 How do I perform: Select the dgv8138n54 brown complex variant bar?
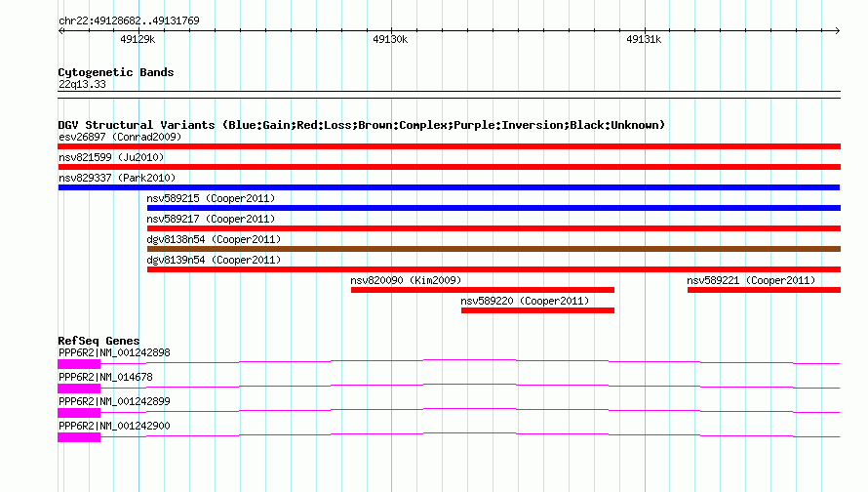click(493, 249)
